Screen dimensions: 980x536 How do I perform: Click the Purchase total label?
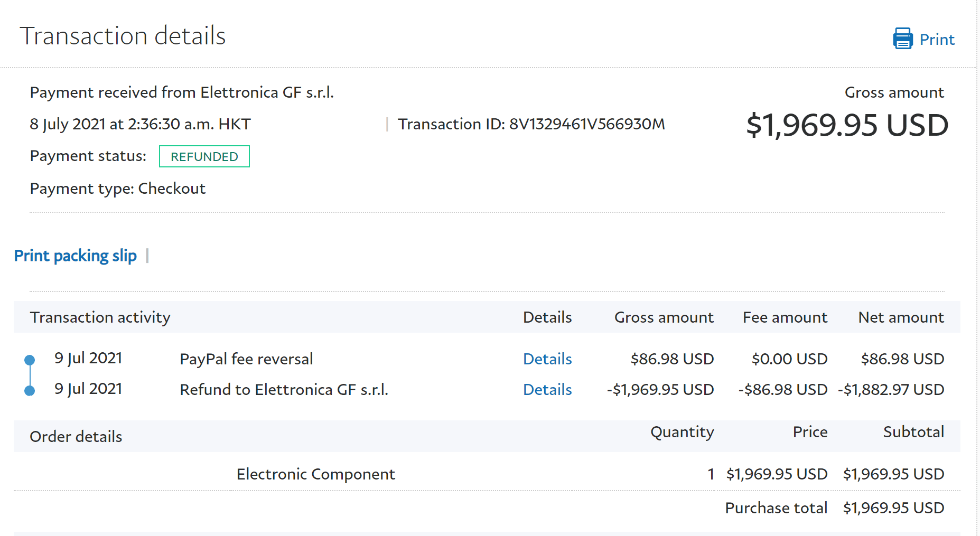[776, 508]
